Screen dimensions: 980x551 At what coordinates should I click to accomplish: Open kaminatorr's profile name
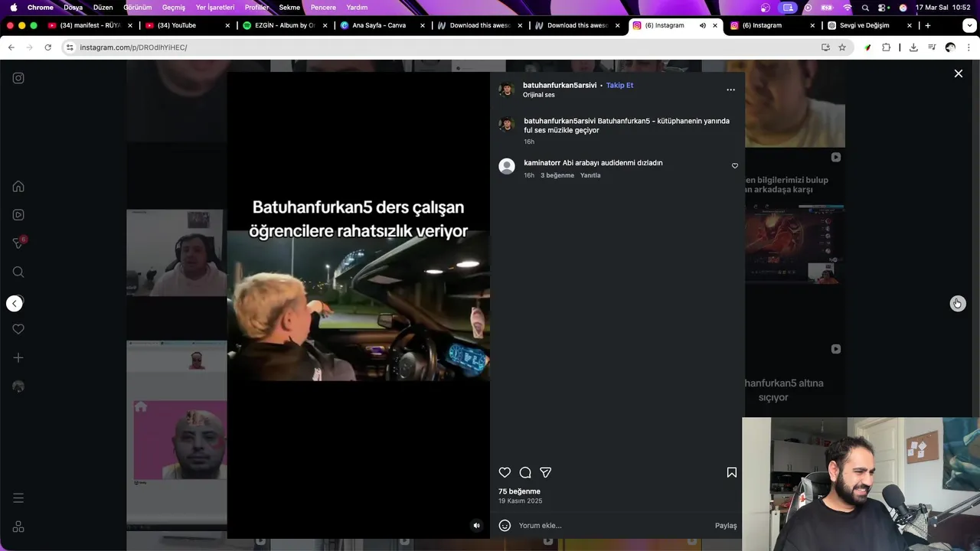pos(542,163)
